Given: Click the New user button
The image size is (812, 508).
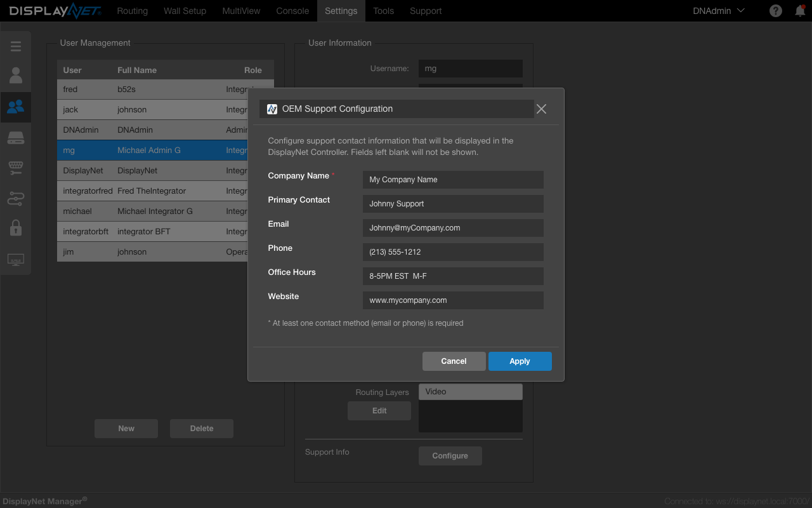Looking at the screenshot, I should pyautogui.click(x=126, y=429).
